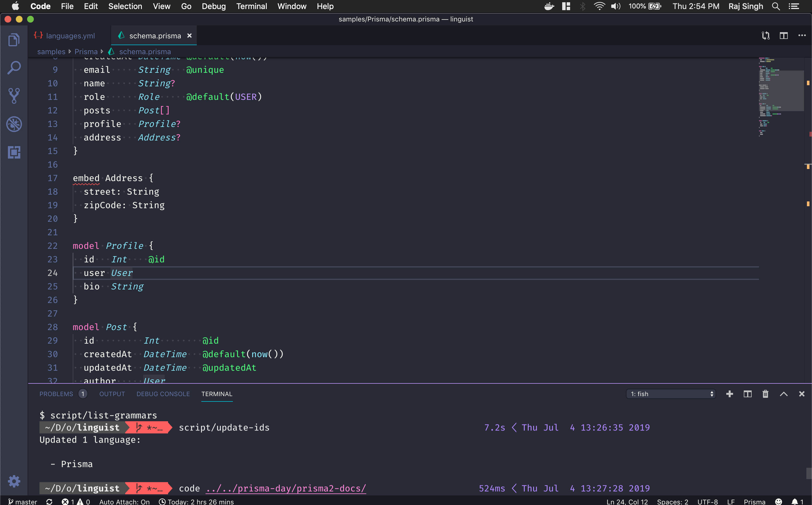Open the '1: fish' terminal selector

click(x=670, y=394)
